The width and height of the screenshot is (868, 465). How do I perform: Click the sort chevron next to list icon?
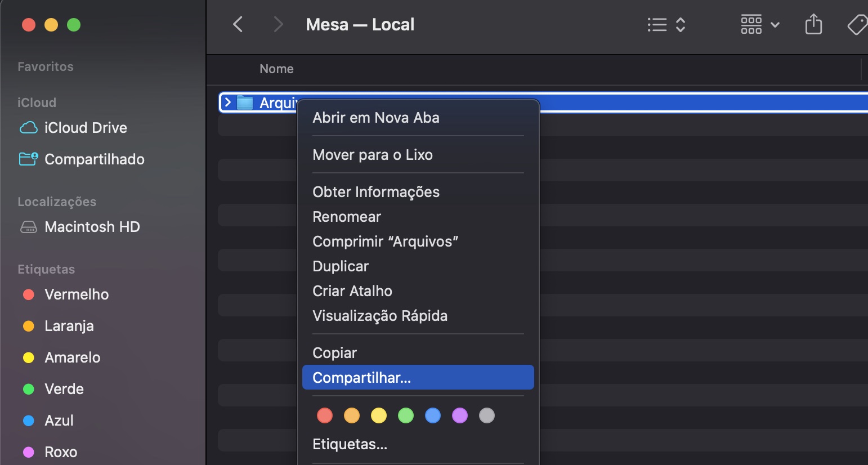680,24
